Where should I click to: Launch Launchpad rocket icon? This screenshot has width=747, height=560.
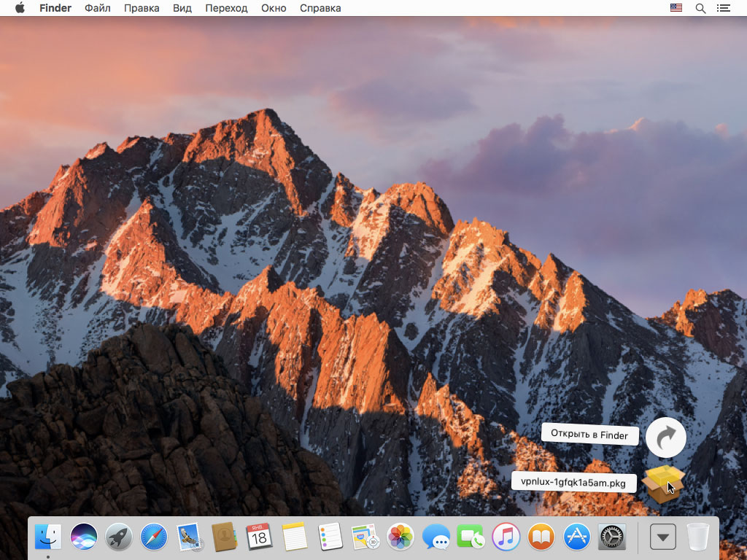[119, 538]
